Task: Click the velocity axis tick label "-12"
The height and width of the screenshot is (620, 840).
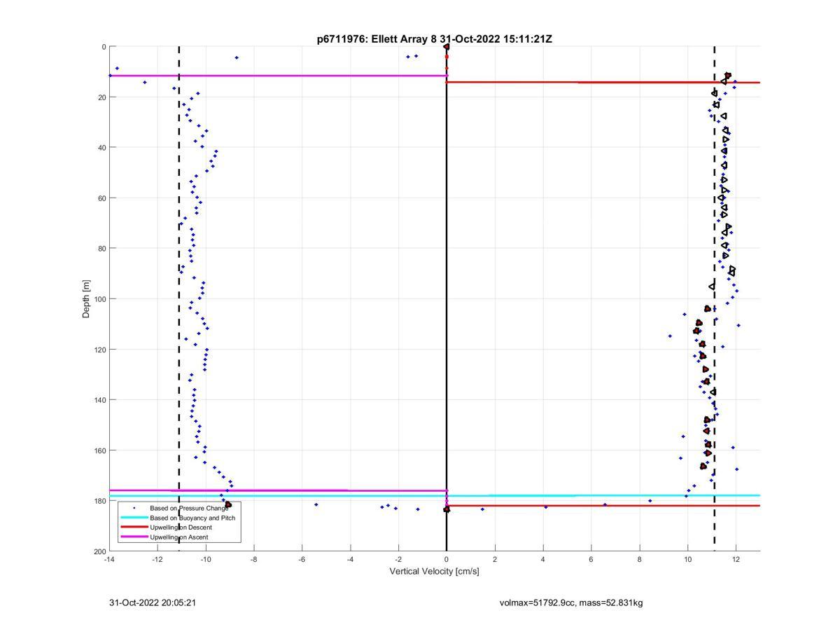Action: pyautogui.click(x=157, y=560)
